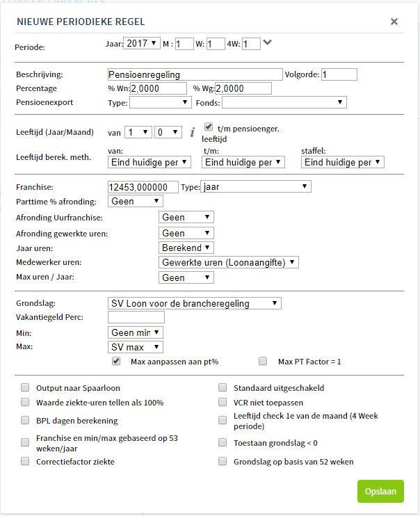Image resolution: width=420 pixels, height=516 pixels.
Task: Click the green Opslaan button
Action: [x=380, y=492]
